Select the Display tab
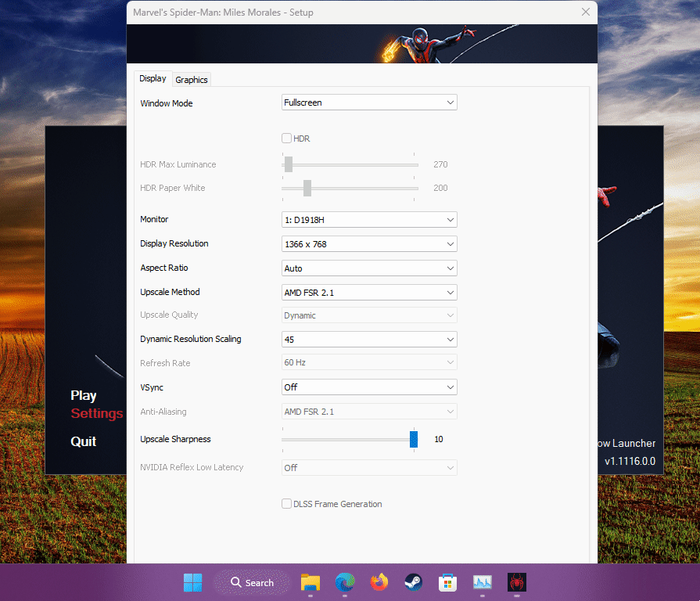Screen dimensions: 700x601 pyautogui.click(x=153, y=78)
